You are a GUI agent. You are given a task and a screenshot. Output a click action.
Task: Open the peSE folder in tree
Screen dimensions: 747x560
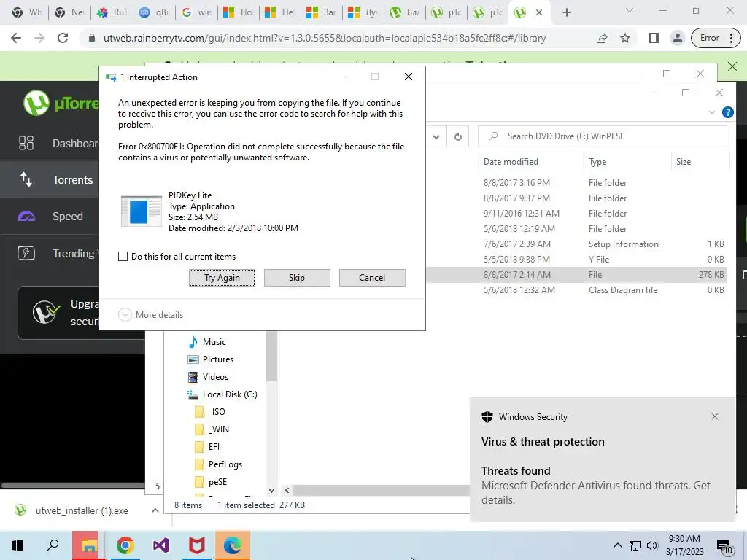click(212, 482)
